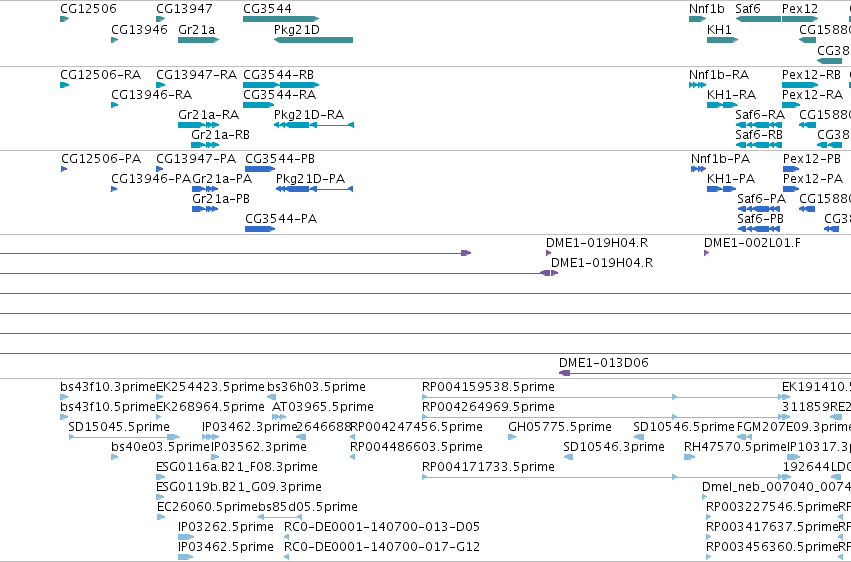Viewport: 851px width, 562px height.
Task: Click the Saf6 gene label
Action: pos(747,9)
